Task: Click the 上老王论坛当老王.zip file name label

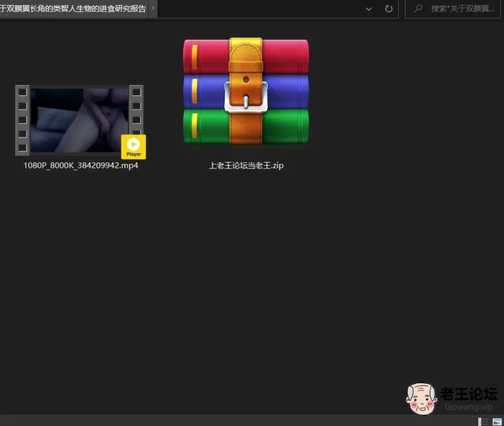Action: 246,166
